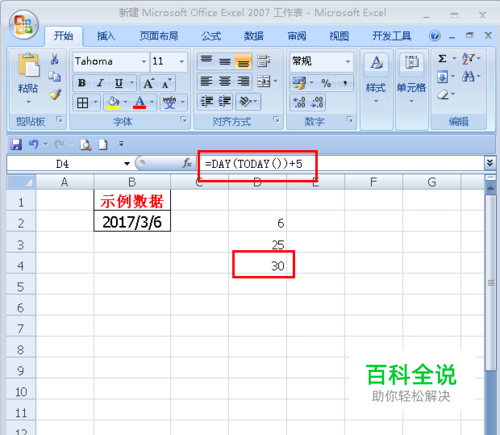Toggle bold formatting
500x435 pixels.
(82, 83)
